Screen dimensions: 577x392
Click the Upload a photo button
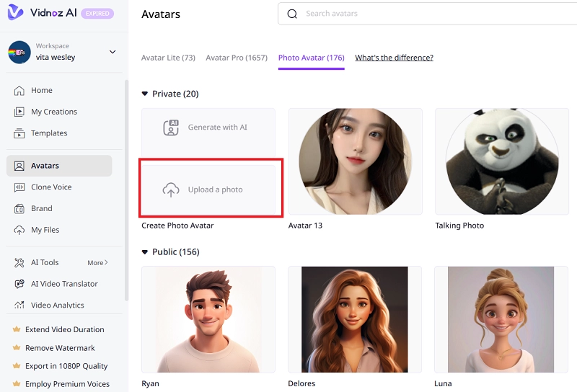point(208,190)
